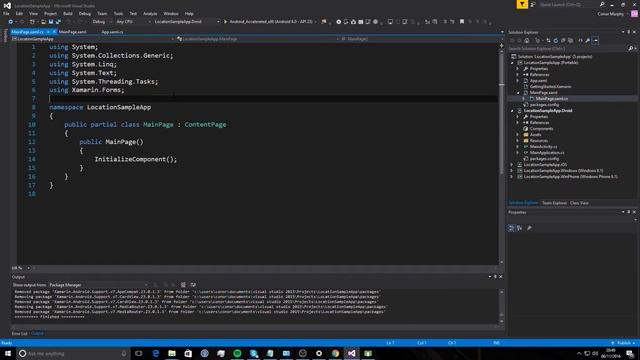Click the Cortana Ask me anything search box

tap(73, 353)
